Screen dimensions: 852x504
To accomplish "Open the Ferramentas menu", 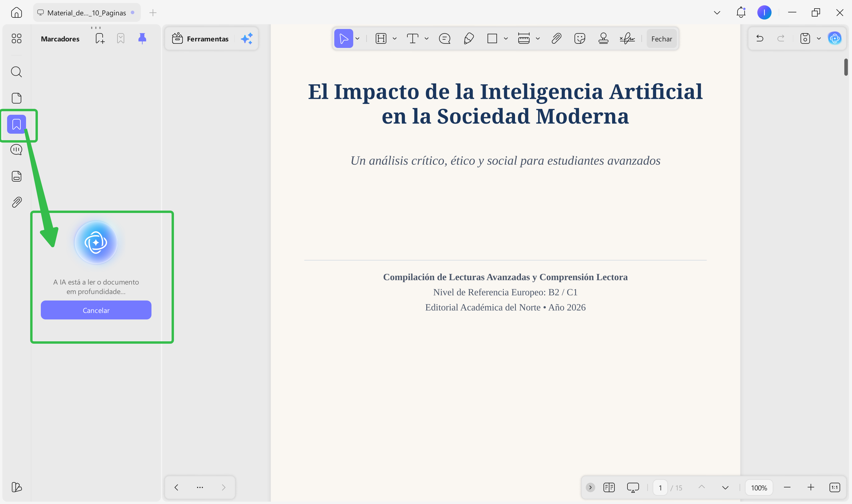I will [x=200, y=39].
